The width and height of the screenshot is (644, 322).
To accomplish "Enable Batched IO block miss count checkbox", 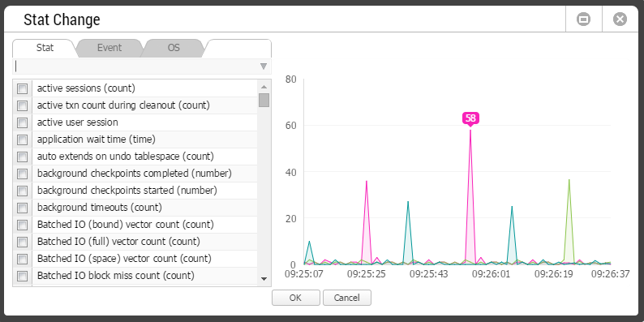I will tap(22, 276).
